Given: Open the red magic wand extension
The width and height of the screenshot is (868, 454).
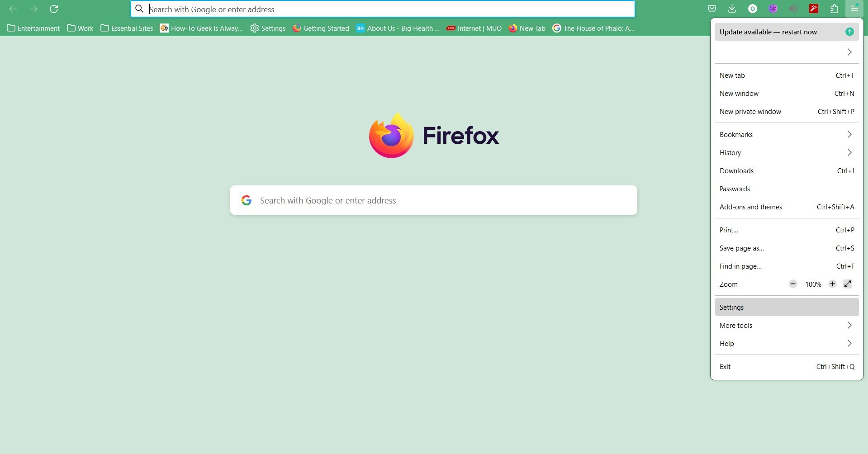Looking at the screenshot, I should [814, 9].
